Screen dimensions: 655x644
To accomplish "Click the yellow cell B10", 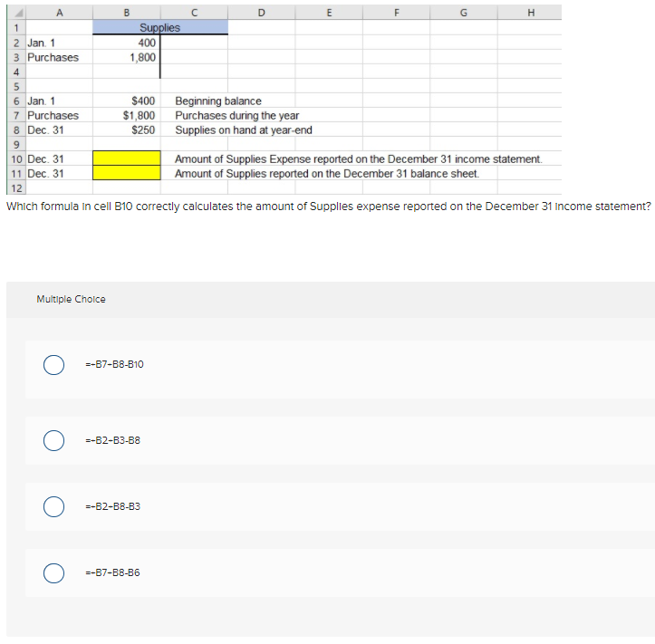I will pyautogui.click(x=127, y=159).
